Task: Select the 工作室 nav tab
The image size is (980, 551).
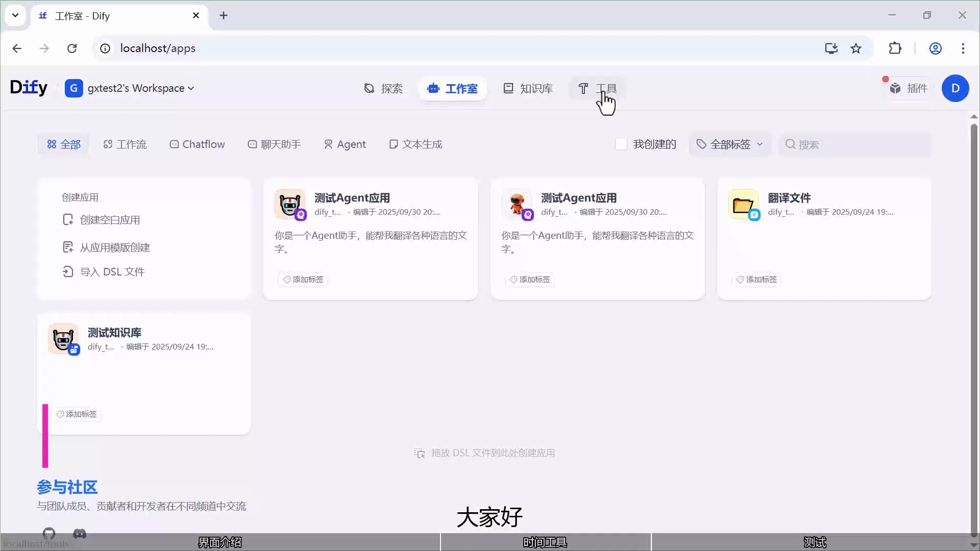Action: [452, 88]
